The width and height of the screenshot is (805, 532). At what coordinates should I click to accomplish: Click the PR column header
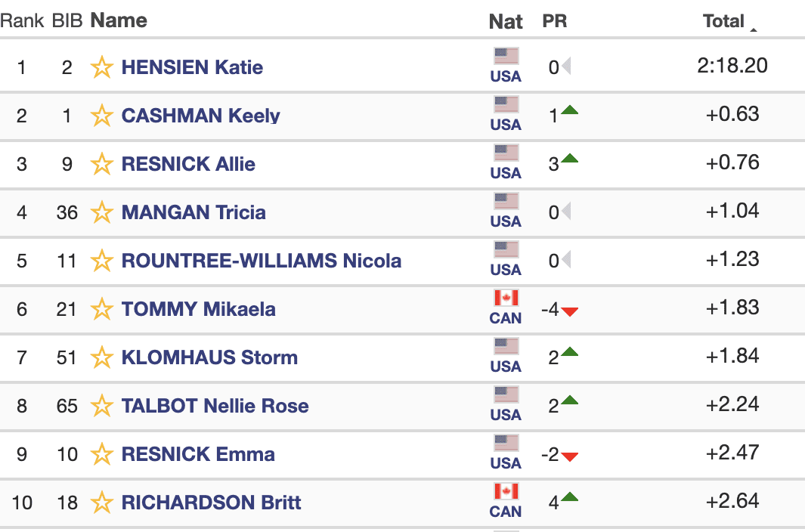[x=554, y=22]
